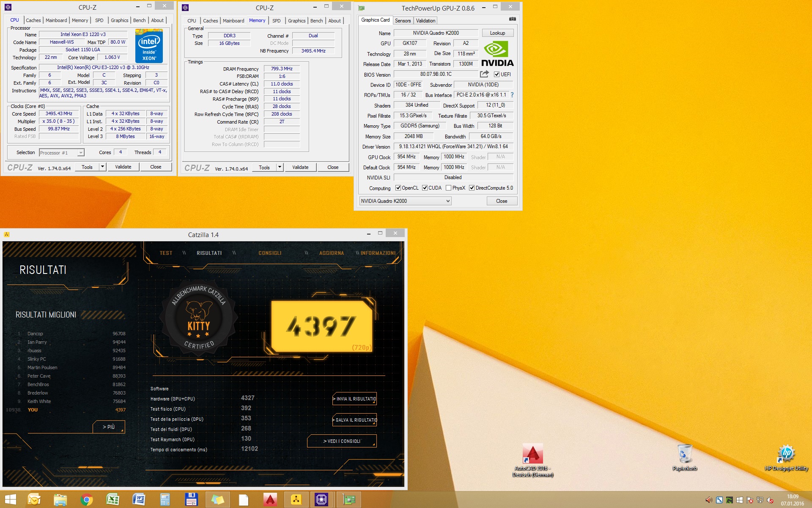Switch to GPU-Z in the taskbar
This screenshot has width=812, height=508.
point(348,500)
